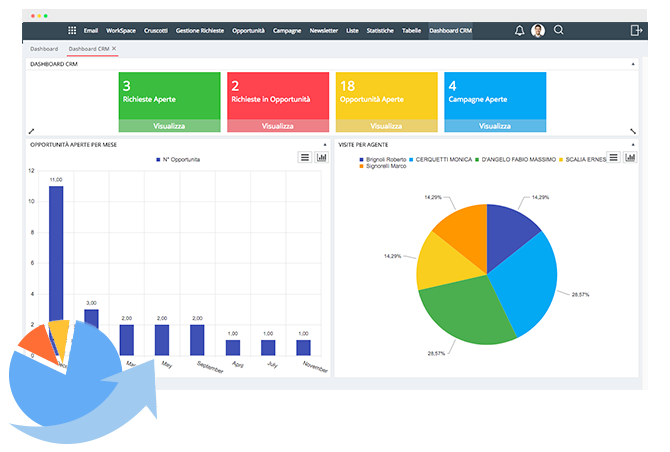Click Visualizza under Richieste Aperte
The image size is (670, 452).
(x=169, y=126)
